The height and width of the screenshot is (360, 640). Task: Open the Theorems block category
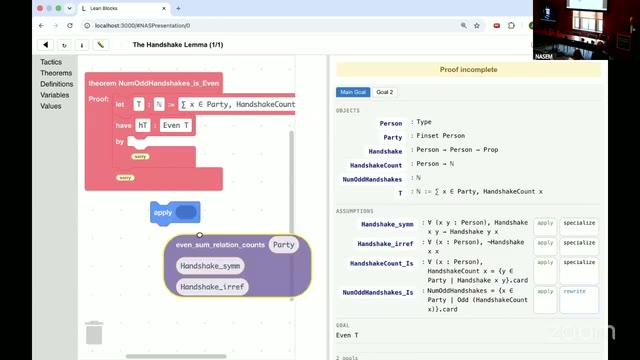point(56,73)
